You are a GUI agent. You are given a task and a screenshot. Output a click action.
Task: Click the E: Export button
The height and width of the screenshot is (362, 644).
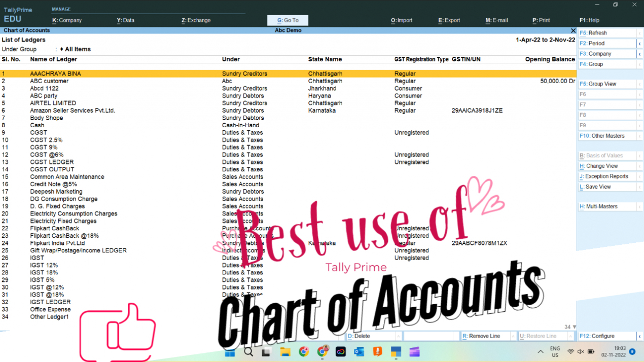pos(449,20)
